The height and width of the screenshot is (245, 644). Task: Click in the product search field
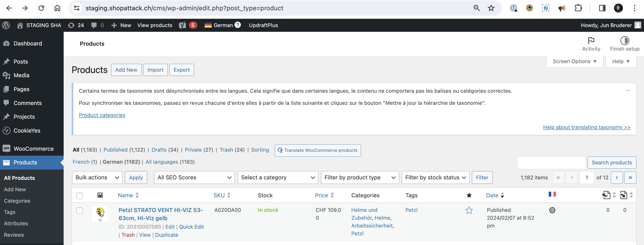(551, 163)
